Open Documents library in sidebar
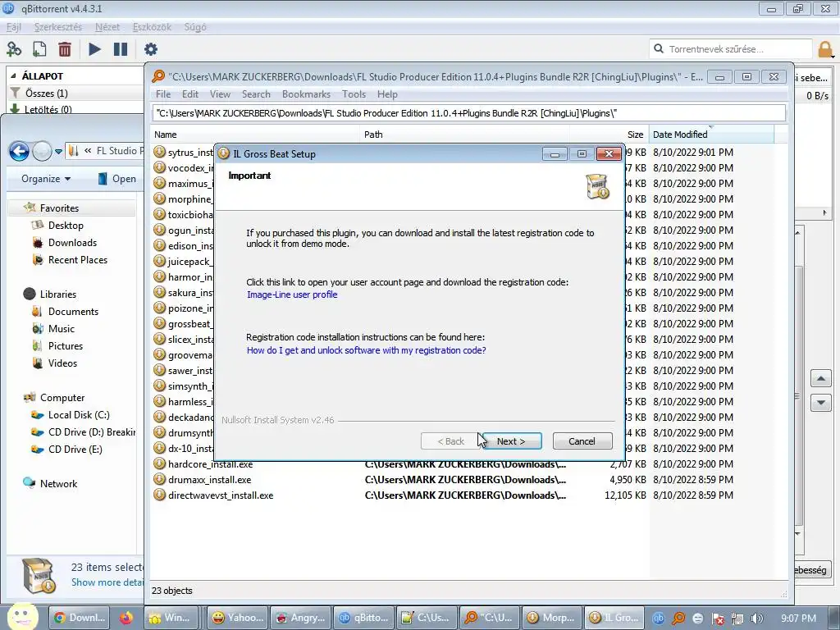 tap(73, 312)
